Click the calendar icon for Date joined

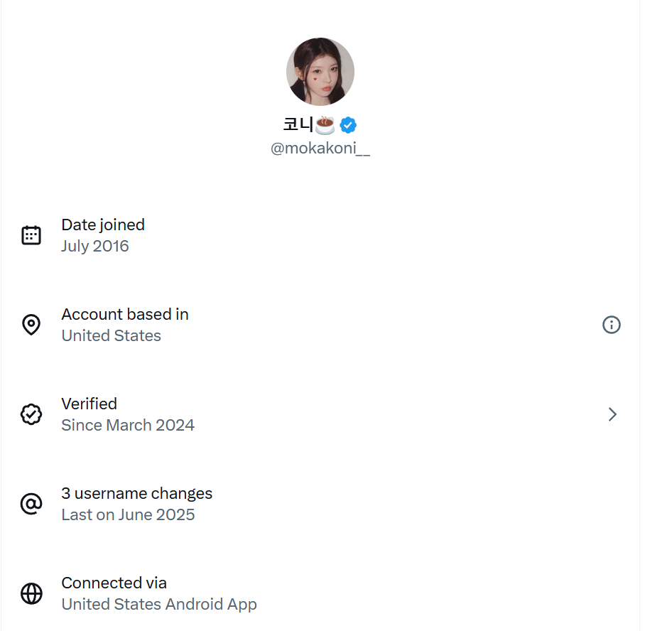tap(31, 235)
